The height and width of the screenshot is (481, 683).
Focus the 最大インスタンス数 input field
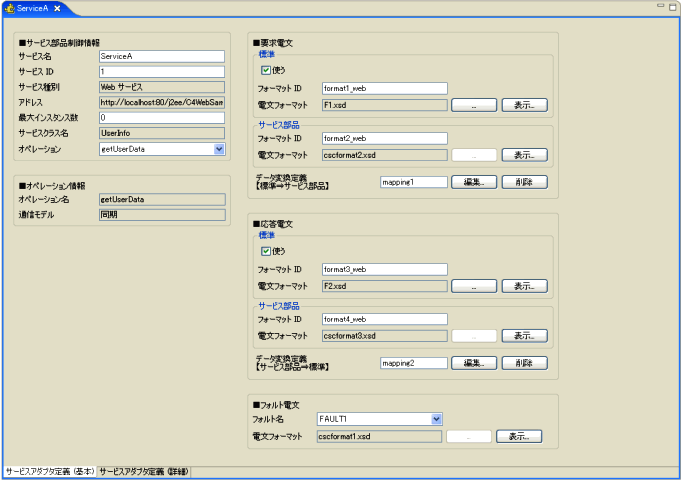point(161,118)
